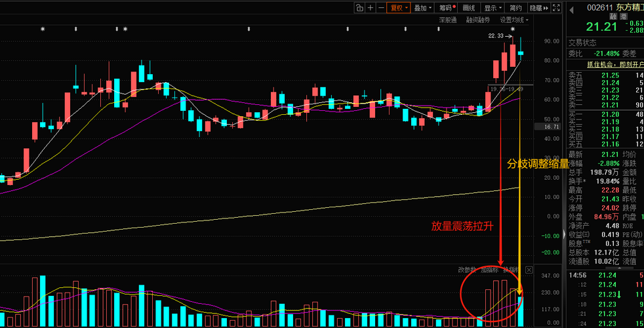This screenshot has width=644, height=328.
Task: Click the unlock padlock icon in chart toolbar
Action: (x=359, y=8)
